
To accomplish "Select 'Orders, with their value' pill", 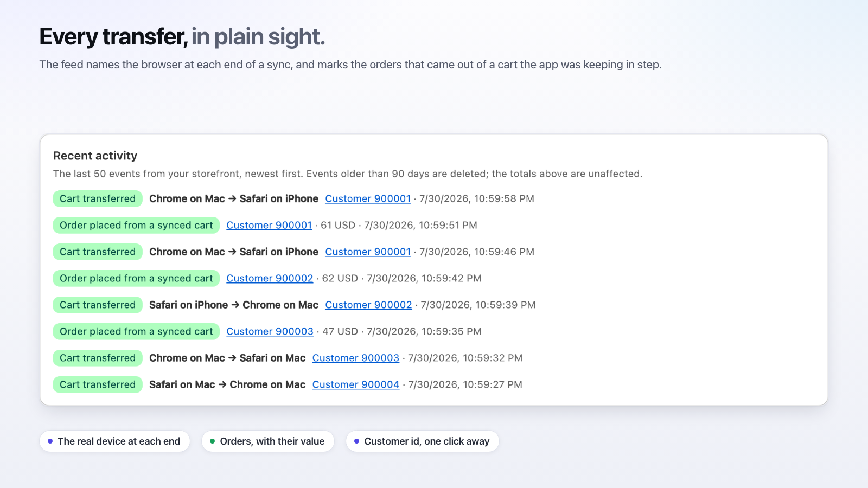I will pyautogui.click(x=268, y=441).
